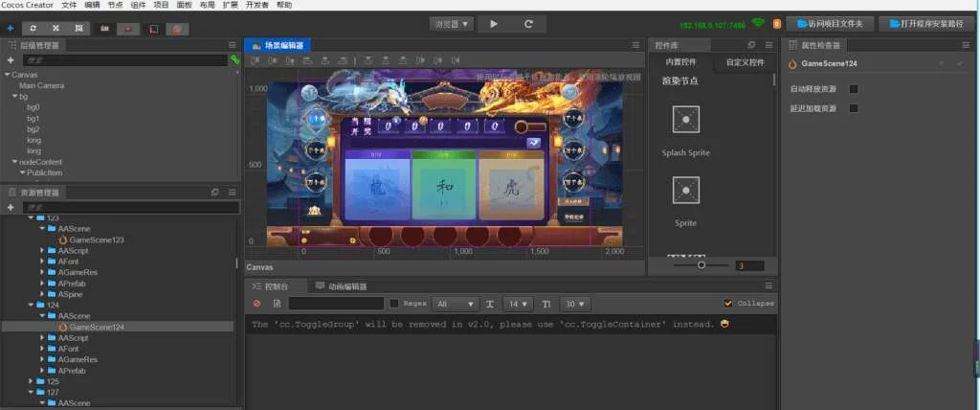Open the 文件 menu
The height and width of the screenshot is (410, 980).
[x=69, y=5]
